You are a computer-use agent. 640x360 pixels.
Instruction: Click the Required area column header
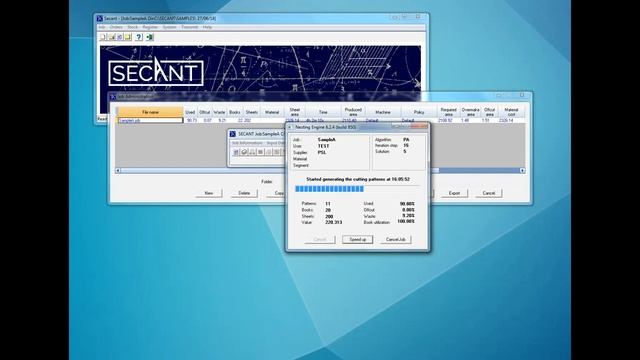click(x=448, y=112)
